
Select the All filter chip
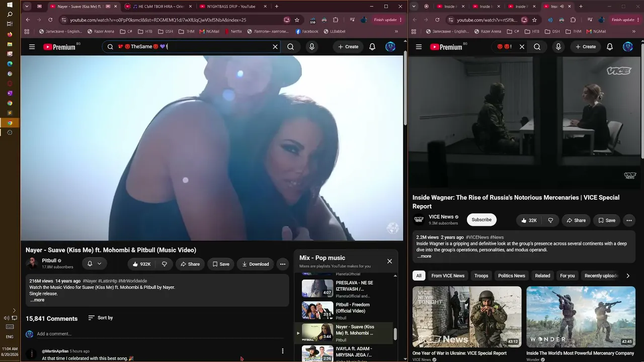[419, 276]
